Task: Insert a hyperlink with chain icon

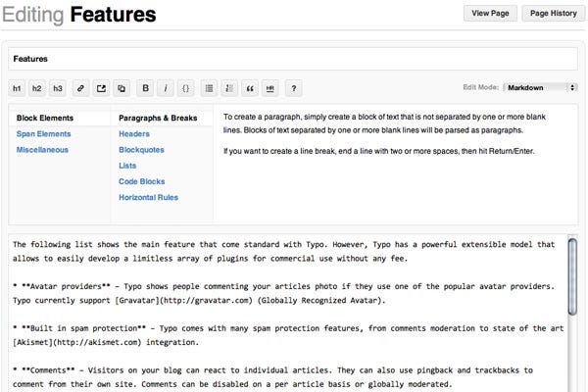Action: click(80, 88)
